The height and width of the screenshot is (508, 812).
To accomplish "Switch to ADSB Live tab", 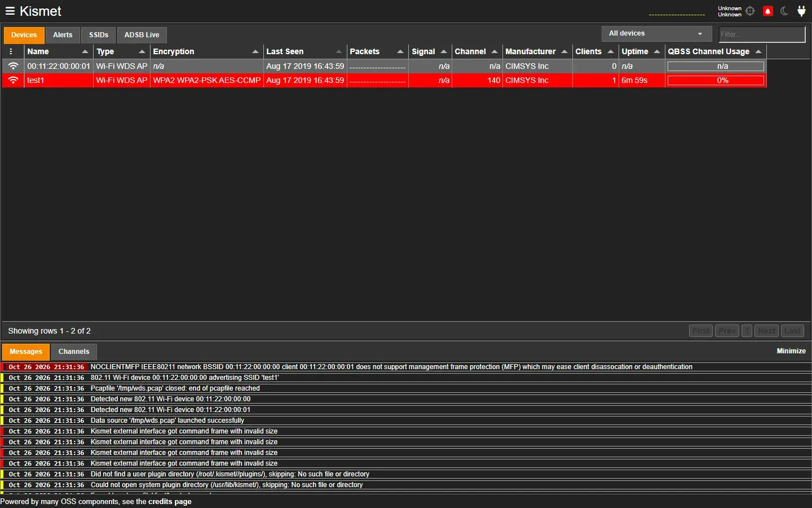I will (142, 35).
